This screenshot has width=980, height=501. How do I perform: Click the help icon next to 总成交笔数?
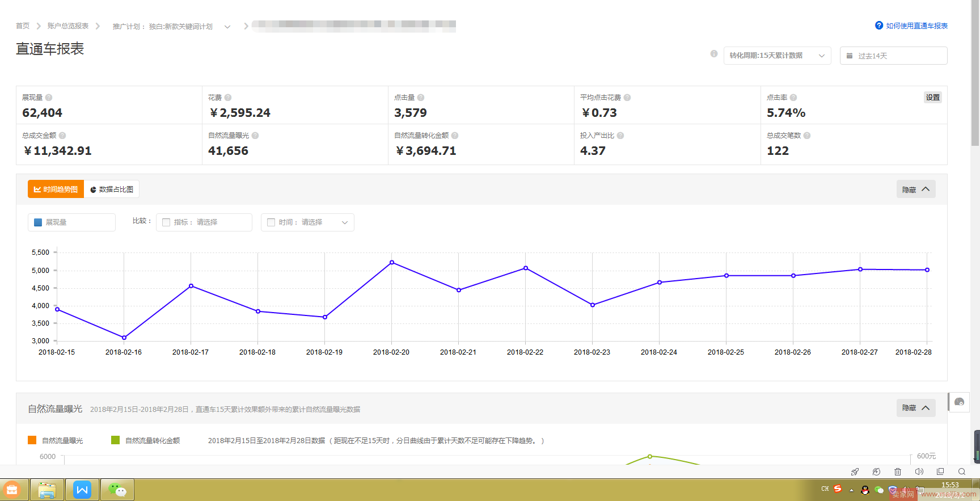tap(807, 136)
